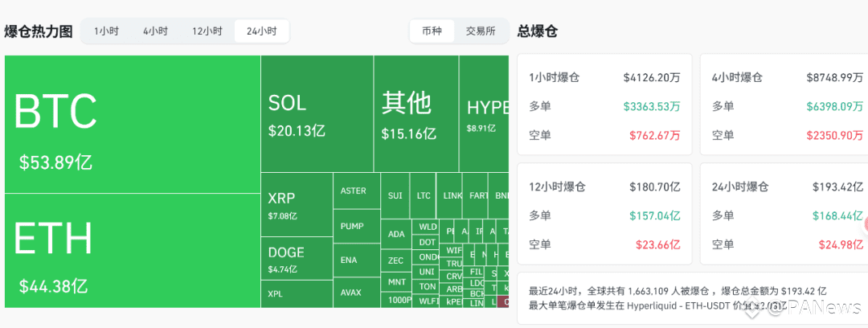Open the ASTER heatmap tile
The height and width of the screenshot is (328, 868).
[357, 191]
